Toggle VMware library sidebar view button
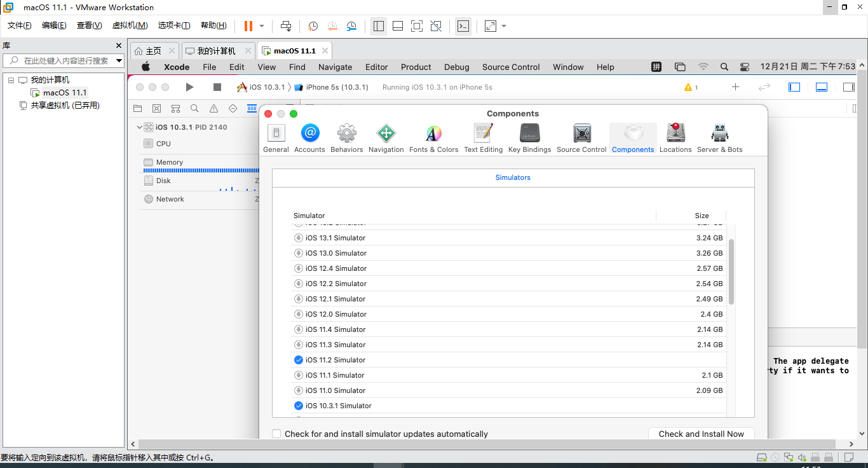The width and height of the screenshot is (868, 468). [379, 26]
